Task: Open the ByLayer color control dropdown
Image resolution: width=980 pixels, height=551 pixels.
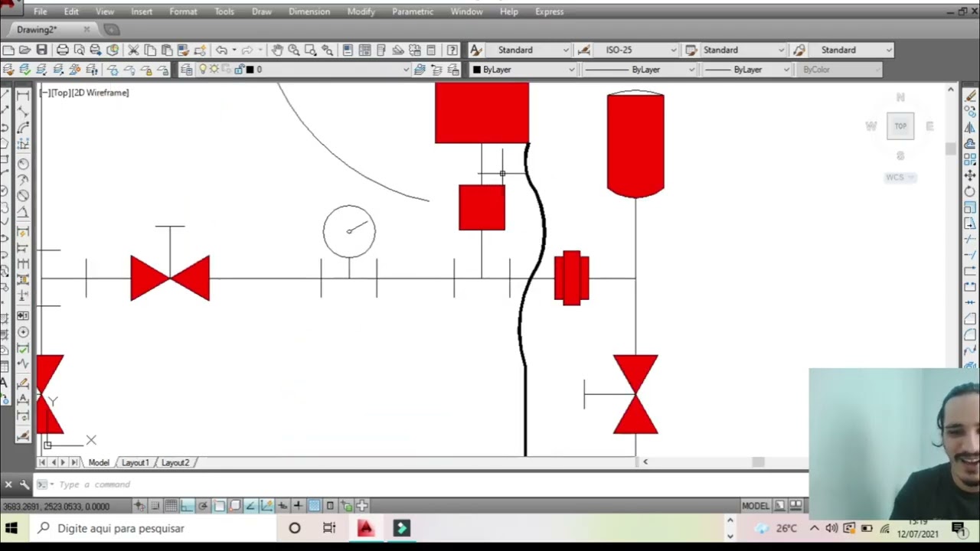Action: [570, 70]
